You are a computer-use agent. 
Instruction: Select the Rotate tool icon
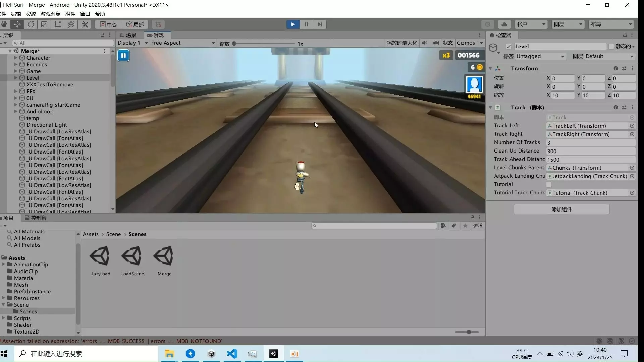click(31, 24)
